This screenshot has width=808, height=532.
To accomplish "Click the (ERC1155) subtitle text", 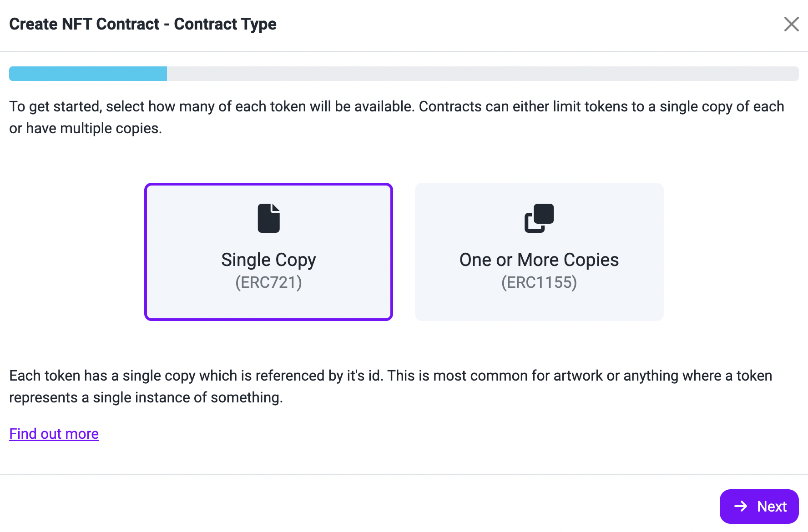I will coord(539,282).
